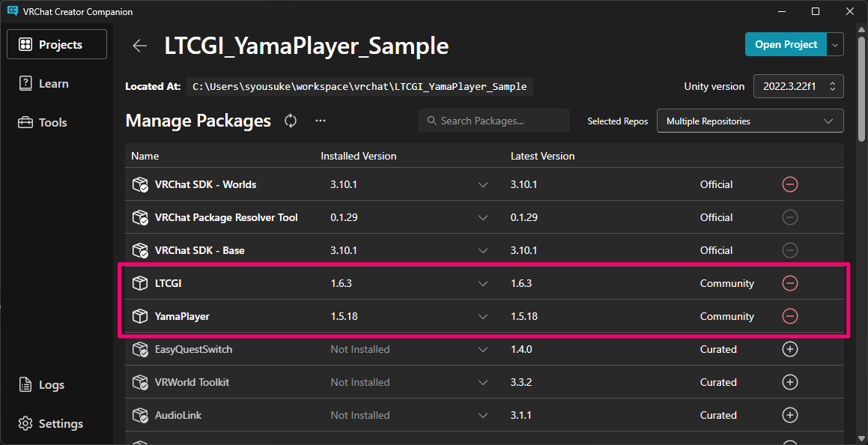Add the EasyQuestSwitch package
Screen dimensions: 868x445
pyautogui.click(x=789, y=349)
